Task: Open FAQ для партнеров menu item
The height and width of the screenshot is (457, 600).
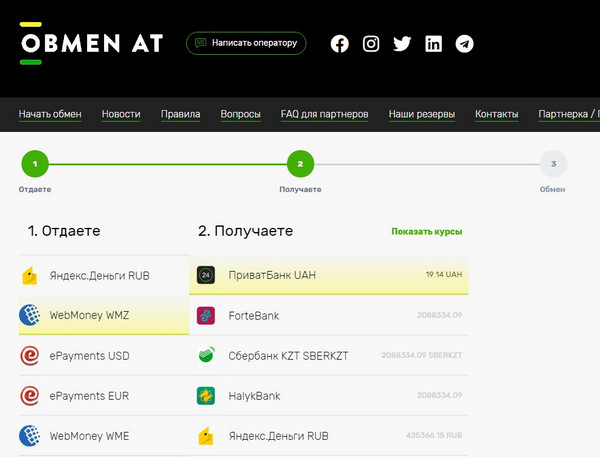Action: [x=324, y=114]
